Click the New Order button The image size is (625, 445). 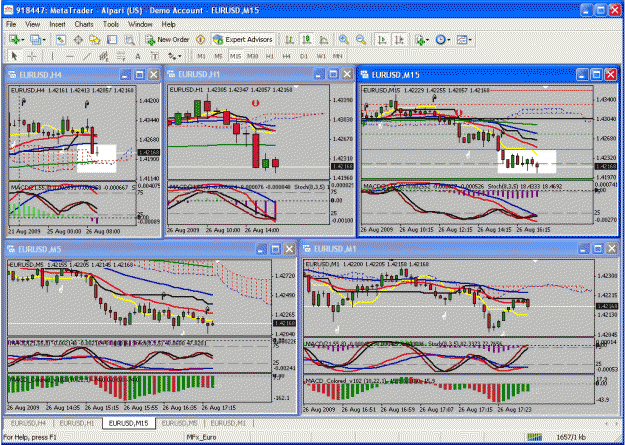(167, 40)
